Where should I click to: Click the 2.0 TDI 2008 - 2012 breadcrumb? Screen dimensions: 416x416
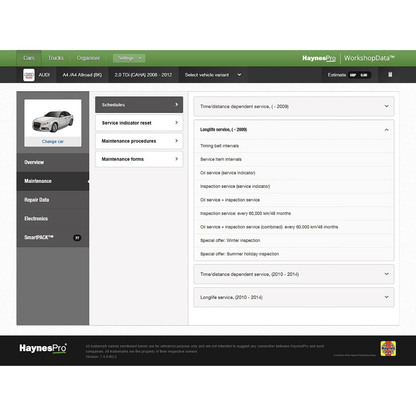click(143, 75)
